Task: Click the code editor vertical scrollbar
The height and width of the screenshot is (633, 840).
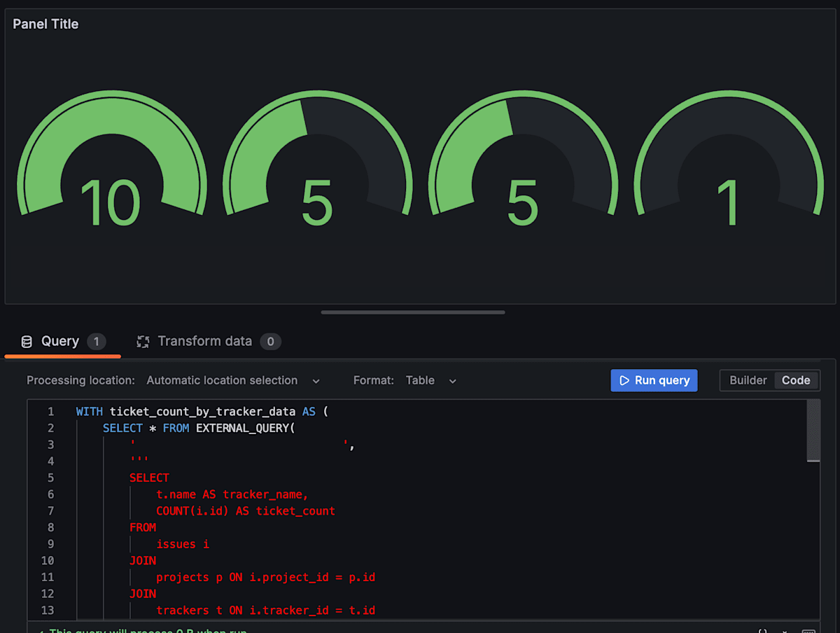Action: (x=813, y=431)
